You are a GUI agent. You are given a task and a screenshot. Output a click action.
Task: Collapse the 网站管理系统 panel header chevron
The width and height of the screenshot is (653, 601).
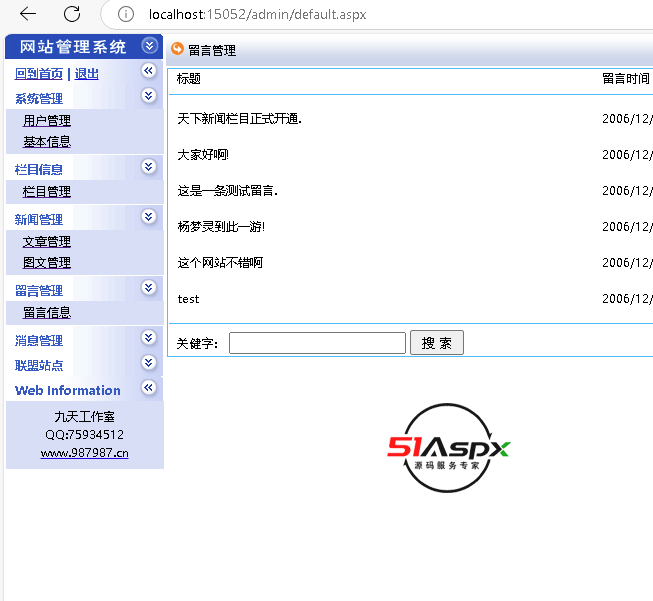click(149, 46)
